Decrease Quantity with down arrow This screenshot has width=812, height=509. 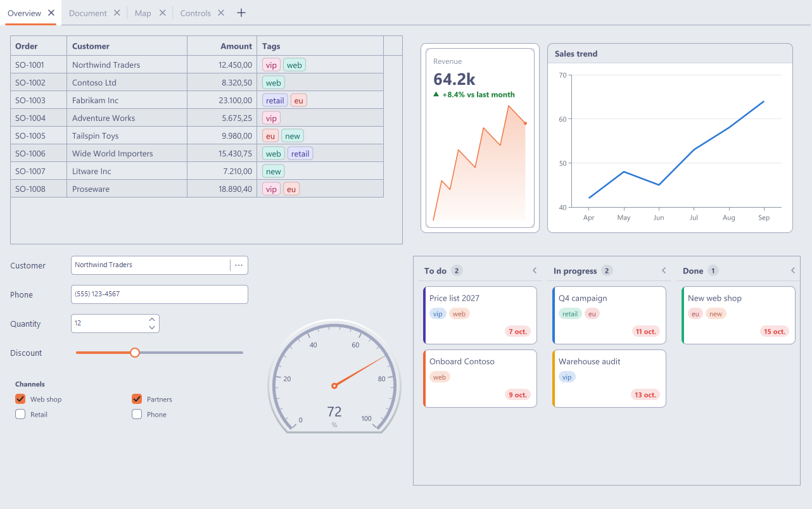coord(152,327)
